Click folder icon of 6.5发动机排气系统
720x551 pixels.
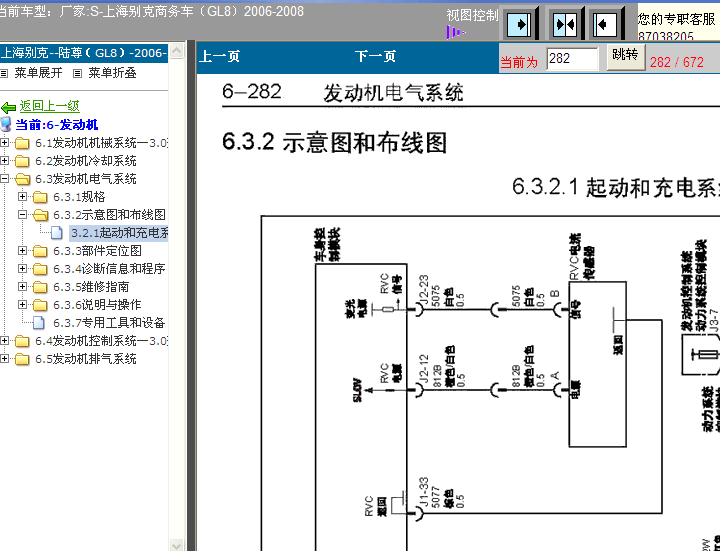coord(22,359)
